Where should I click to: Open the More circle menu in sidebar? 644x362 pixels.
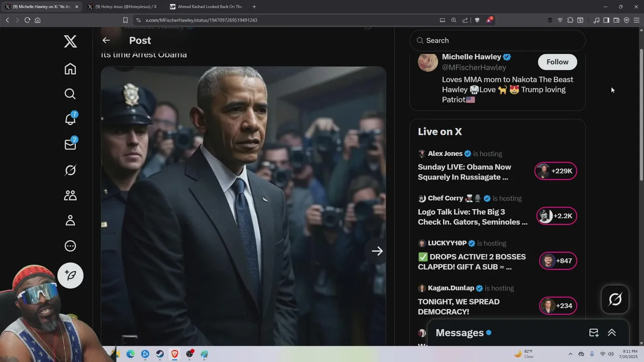point(70,246)
